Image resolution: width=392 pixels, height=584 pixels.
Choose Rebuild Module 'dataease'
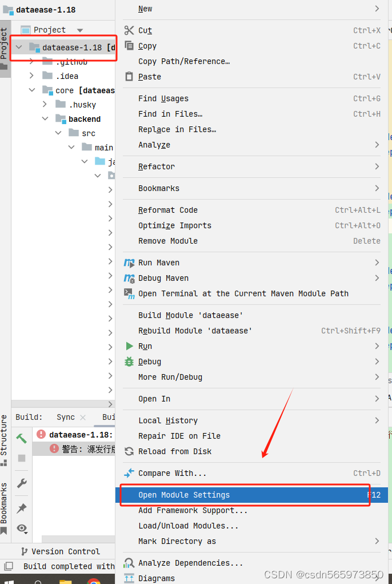252,331
